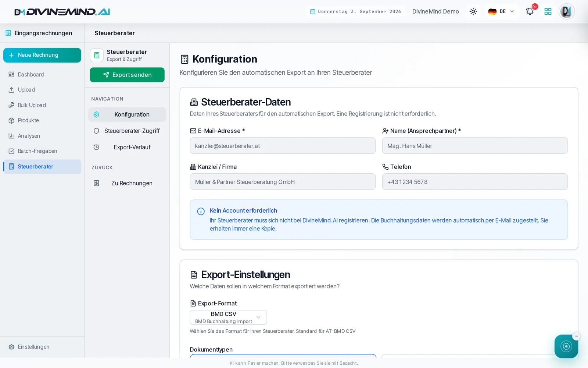Open the date display Donnerstag 3. September
The width and height of the screenshot is (588, 368).
[x=355, y=11]
